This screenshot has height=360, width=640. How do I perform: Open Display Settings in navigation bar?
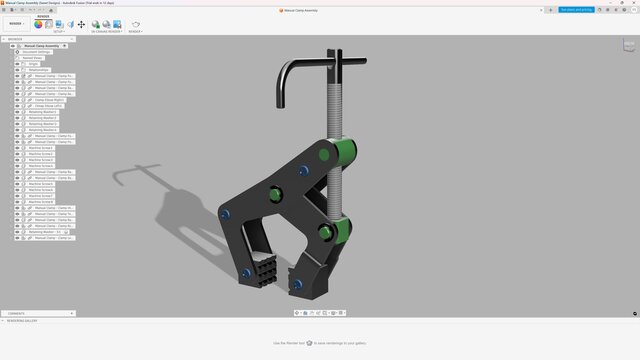click(333, 313)
